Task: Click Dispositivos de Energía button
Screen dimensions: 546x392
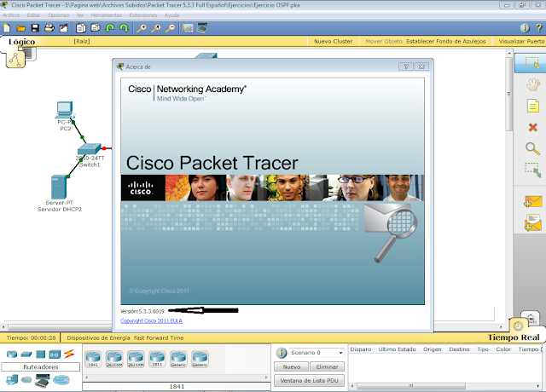Action: tap(98, 337)
